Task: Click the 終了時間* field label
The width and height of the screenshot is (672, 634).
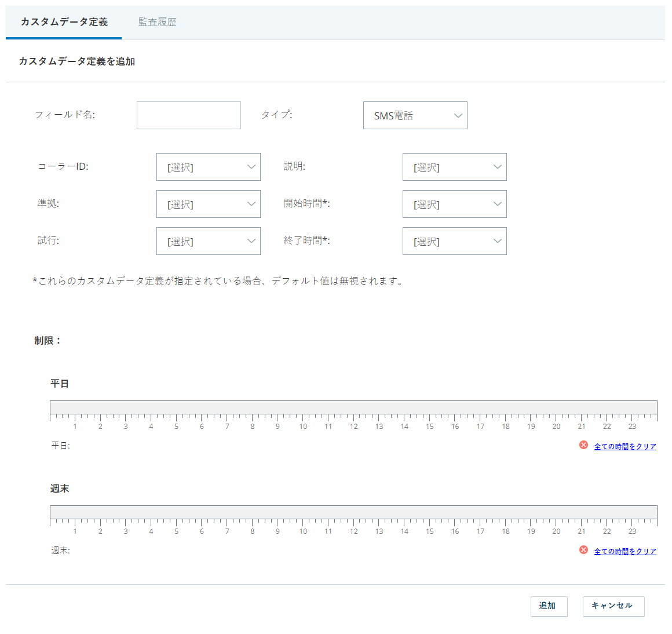Action: [x=307, y=241]
